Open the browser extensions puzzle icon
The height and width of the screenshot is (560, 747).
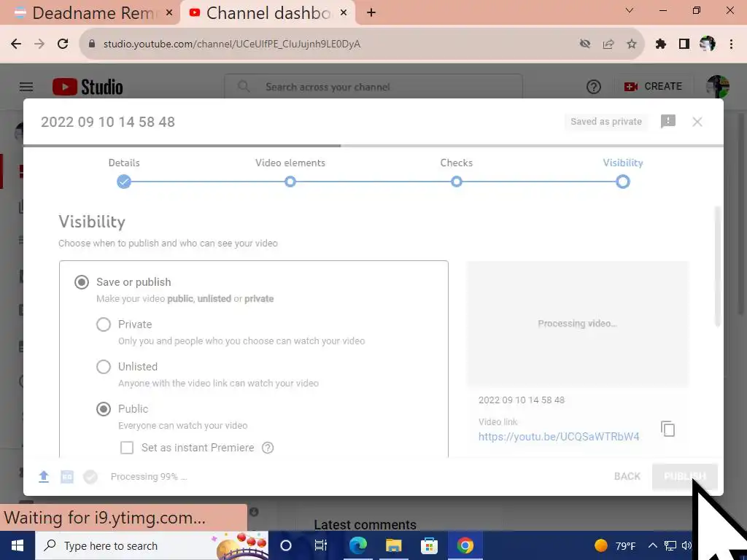660,44
